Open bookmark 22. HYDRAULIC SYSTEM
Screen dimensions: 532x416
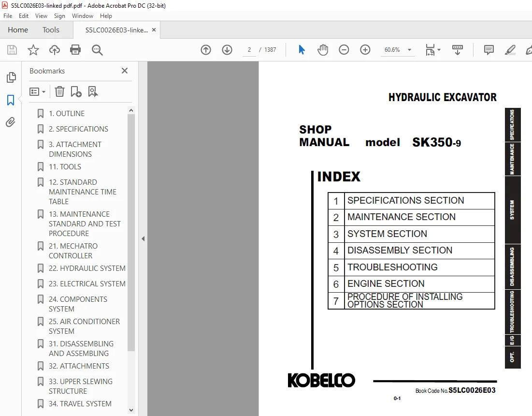point(87,268)
